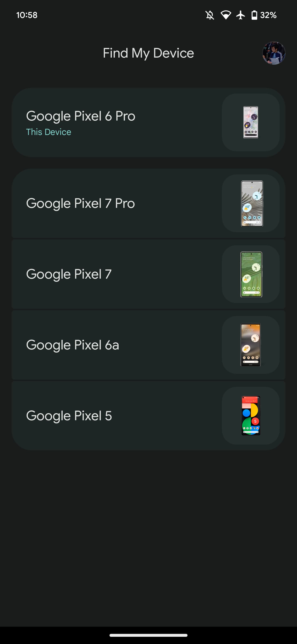The height and width of the screenshot is (644, 297).
Task: Choose Google Pixel 6a from list
Action: (72, 345)
